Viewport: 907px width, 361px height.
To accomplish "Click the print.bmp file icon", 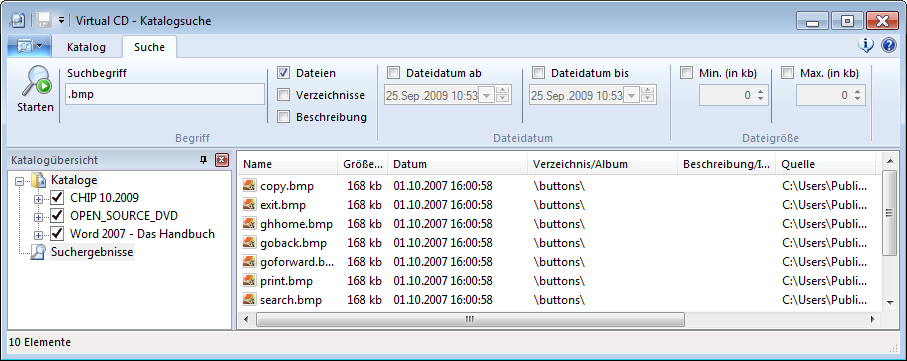I will (x=249, y=281).
